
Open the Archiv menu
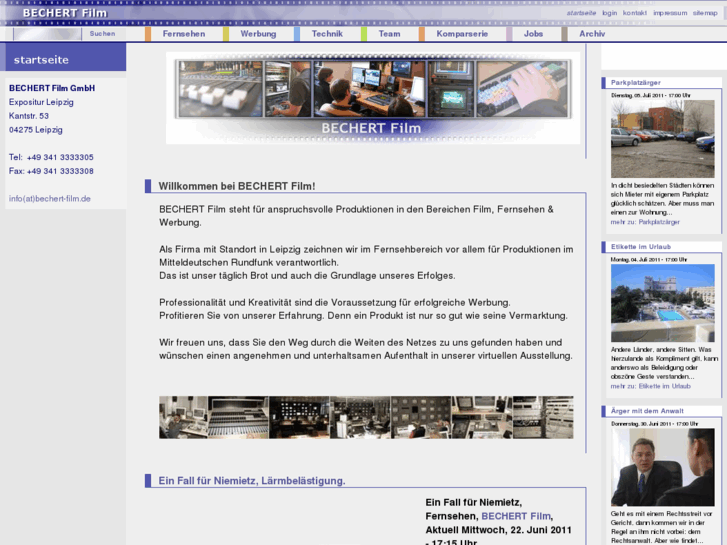click(x=592, y=34)
